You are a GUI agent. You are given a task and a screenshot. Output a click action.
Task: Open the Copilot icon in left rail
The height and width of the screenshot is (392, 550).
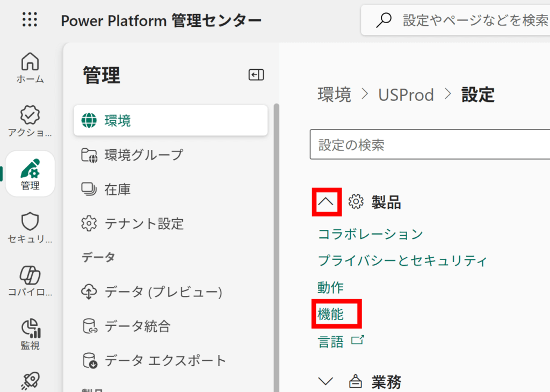(30, 274)
